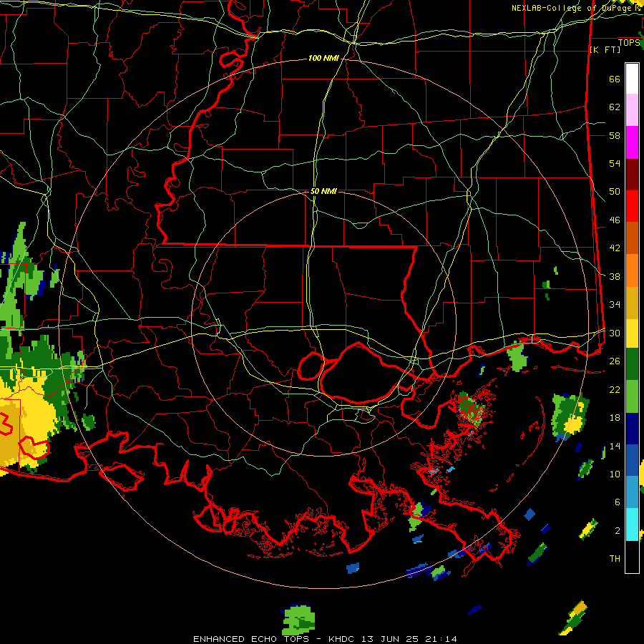644x644 pixels.
Task: Click the legend value '14'
Action: 615,446
